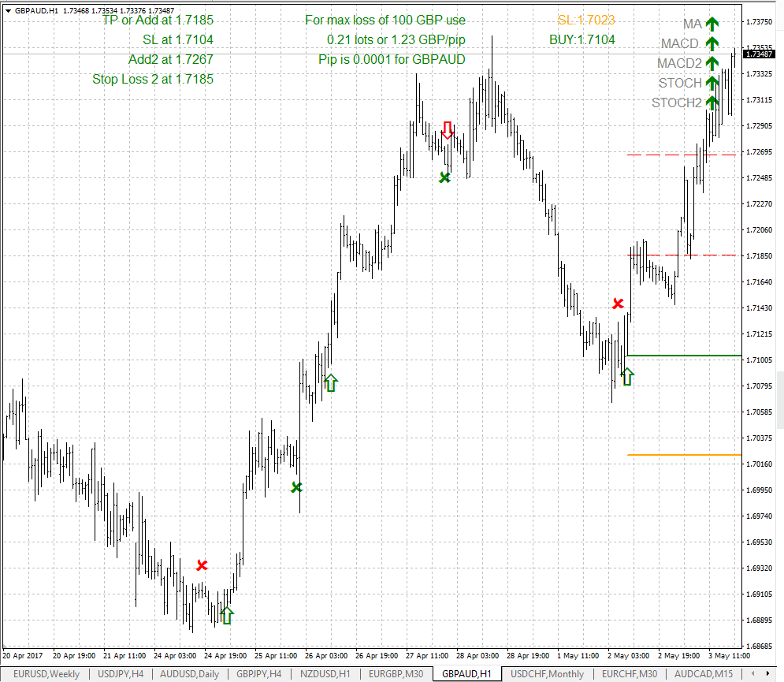Click the triangle icon before GBPAUD,H1 title
The height and width of the screenshot is (682, 784).
(x=7, y=10)
